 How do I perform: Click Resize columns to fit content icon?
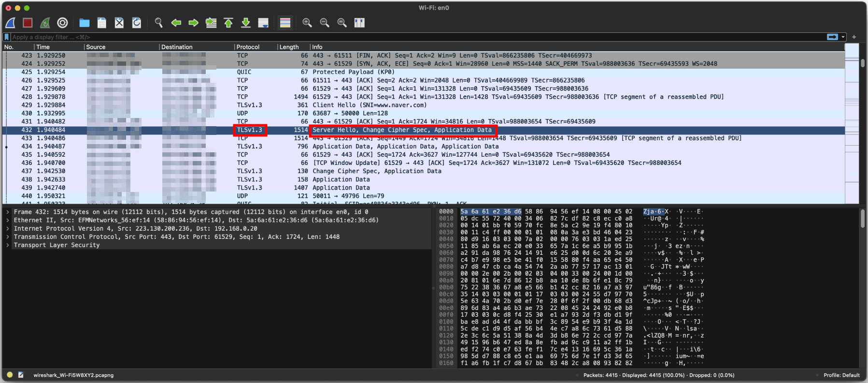pos(359,23)
